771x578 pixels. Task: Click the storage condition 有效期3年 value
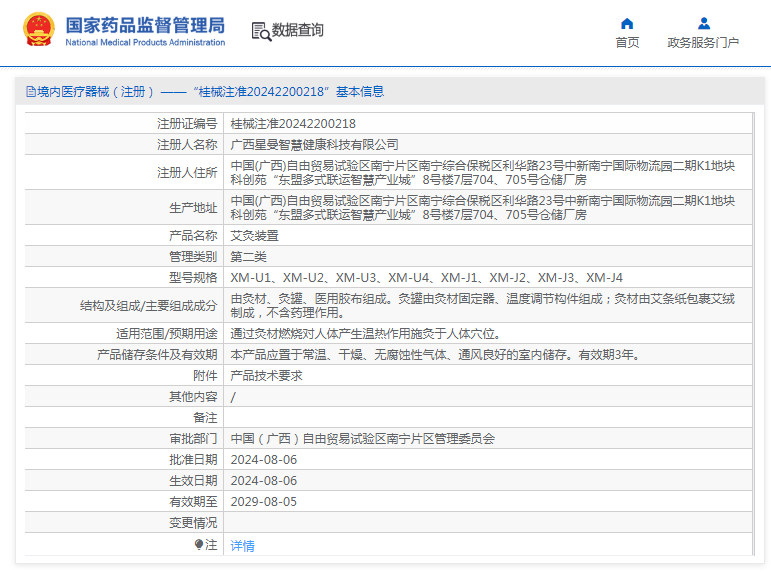[x=435, y=355]
